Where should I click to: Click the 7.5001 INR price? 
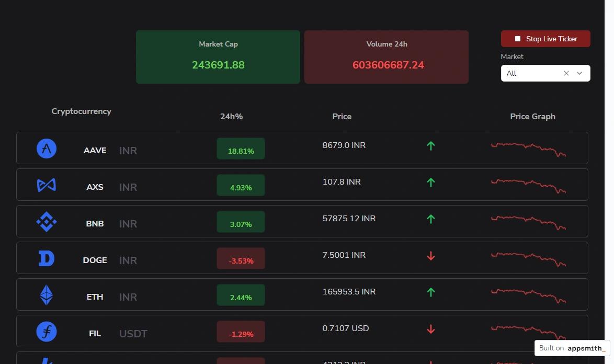point(344,255)
